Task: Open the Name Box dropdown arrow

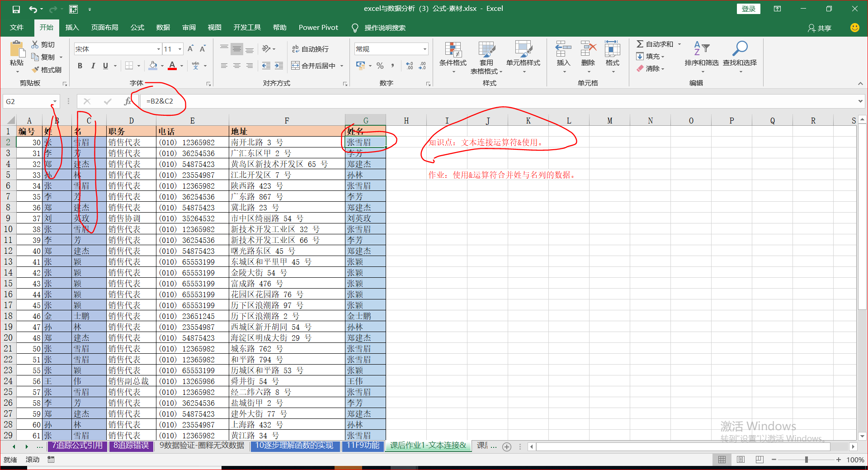Action: coord(55,101)
